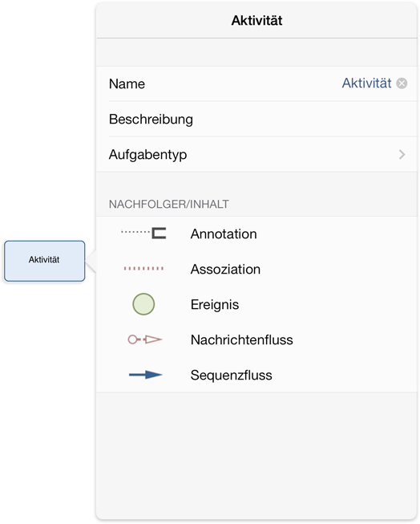Select the Annotation connector icon
Image resolution: width=420 pixels, height=524 pixels.
143,233
